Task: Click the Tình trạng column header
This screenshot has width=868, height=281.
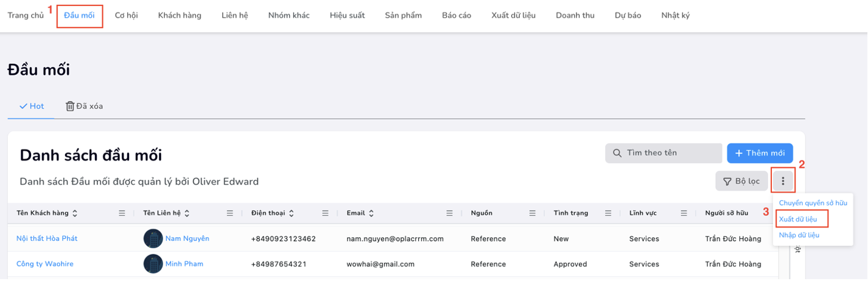Action: [x=571, y=213]
